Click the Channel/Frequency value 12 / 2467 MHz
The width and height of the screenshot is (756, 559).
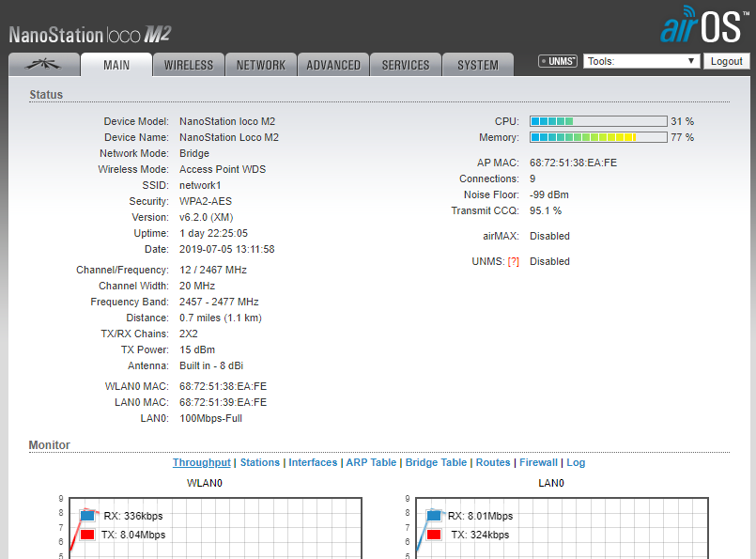coord(213,270)
